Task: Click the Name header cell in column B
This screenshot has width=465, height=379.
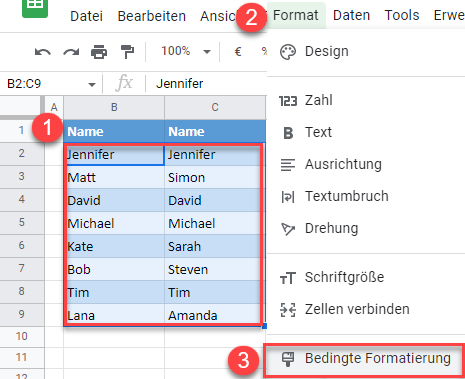Action: click(114, 131)
